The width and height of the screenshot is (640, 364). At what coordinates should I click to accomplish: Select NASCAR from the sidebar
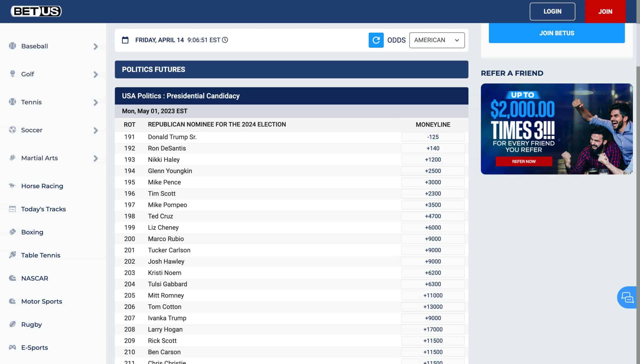pyautogui.click(x=34, y=278)
